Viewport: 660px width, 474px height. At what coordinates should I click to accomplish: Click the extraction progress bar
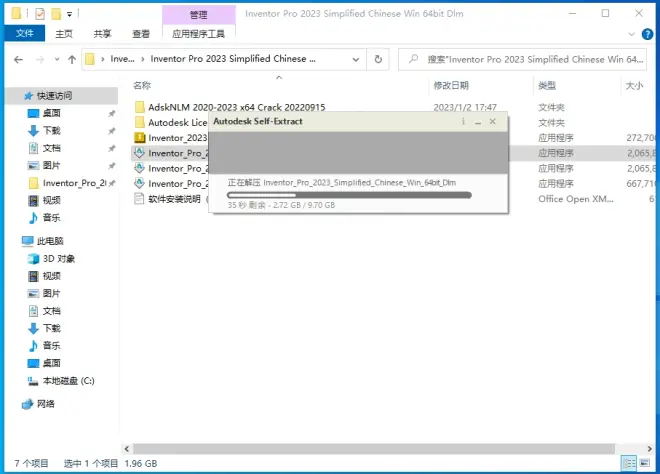349,195
